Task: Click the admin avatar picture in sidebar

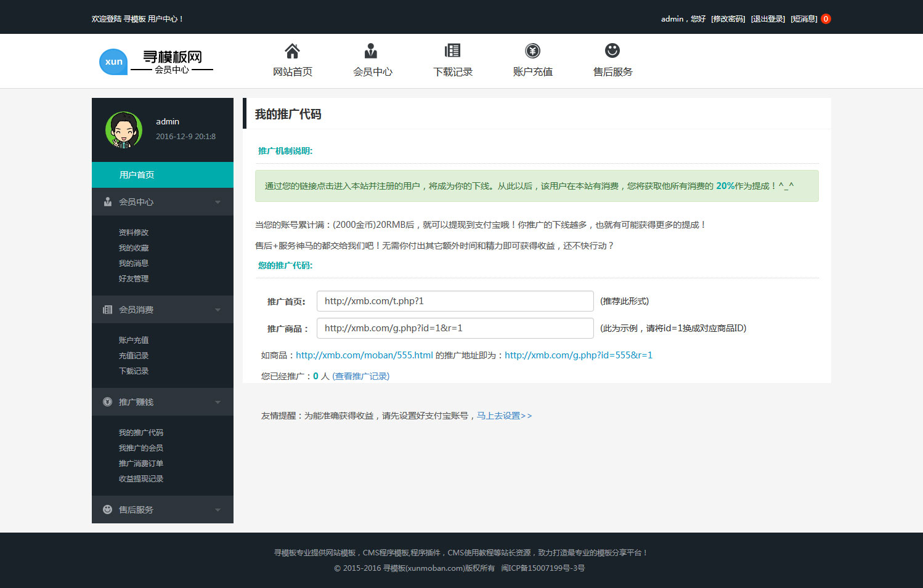Action: (x=124, y=130)
